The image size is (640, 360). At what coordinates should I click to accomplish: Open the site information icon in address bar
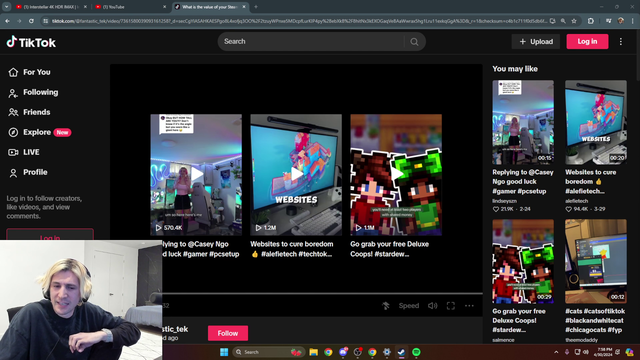click(x=45, y=21)
